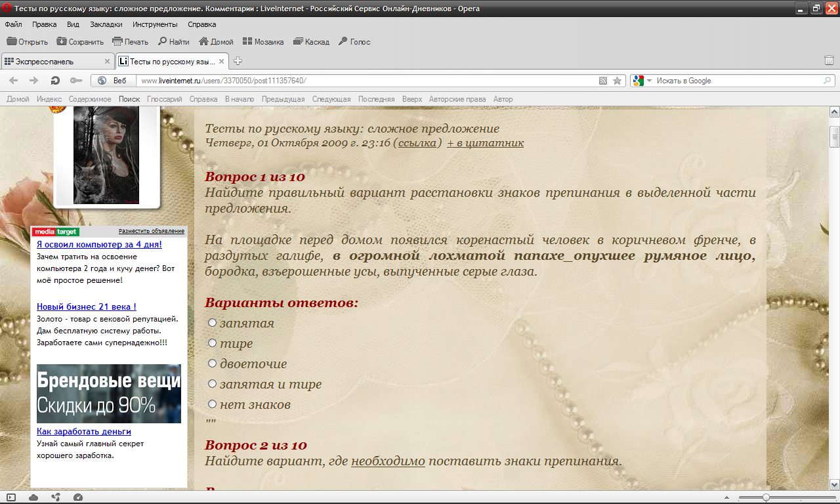Image resolution: width=840 pixels, height=504 pixels.
Task: Open the RSS feed icon in address bar
Action: tap(603, 81)
